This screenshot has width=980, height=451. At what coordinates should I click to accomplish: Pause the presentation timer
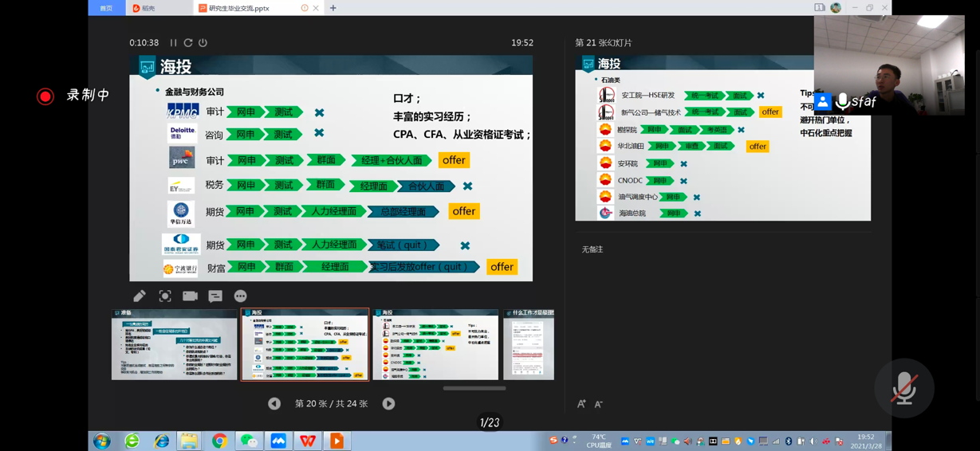tap(173, 43)
